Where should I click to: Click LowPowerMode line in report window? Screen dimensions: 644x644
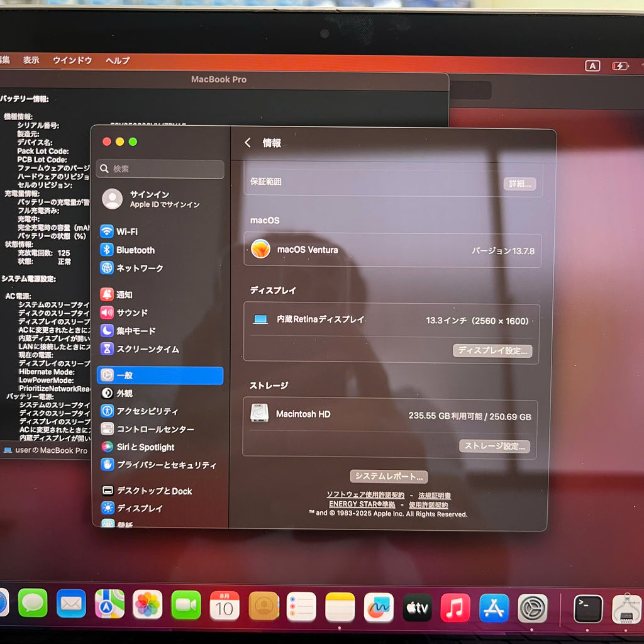(x=47, y=380)
